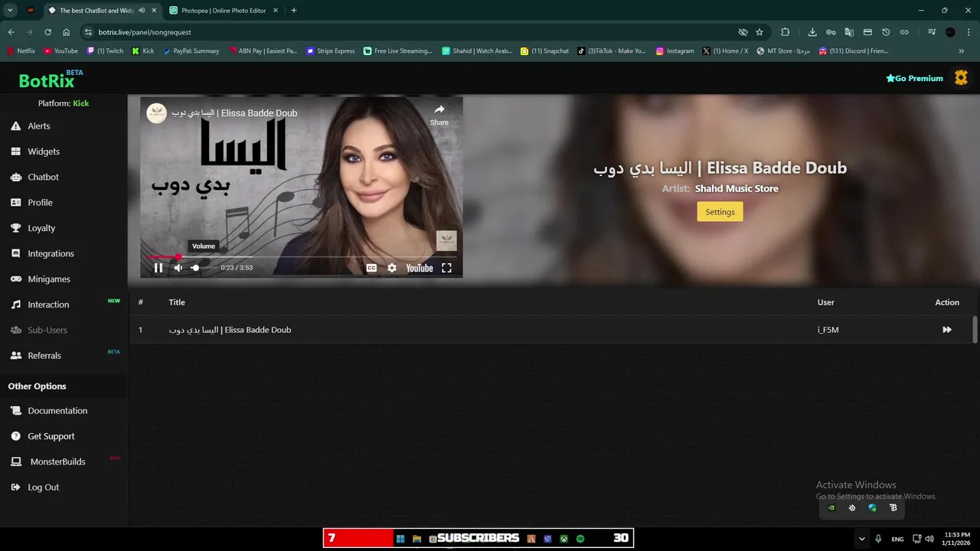
Task: Open Windows Start menu
Action: [x=400, y=539]
